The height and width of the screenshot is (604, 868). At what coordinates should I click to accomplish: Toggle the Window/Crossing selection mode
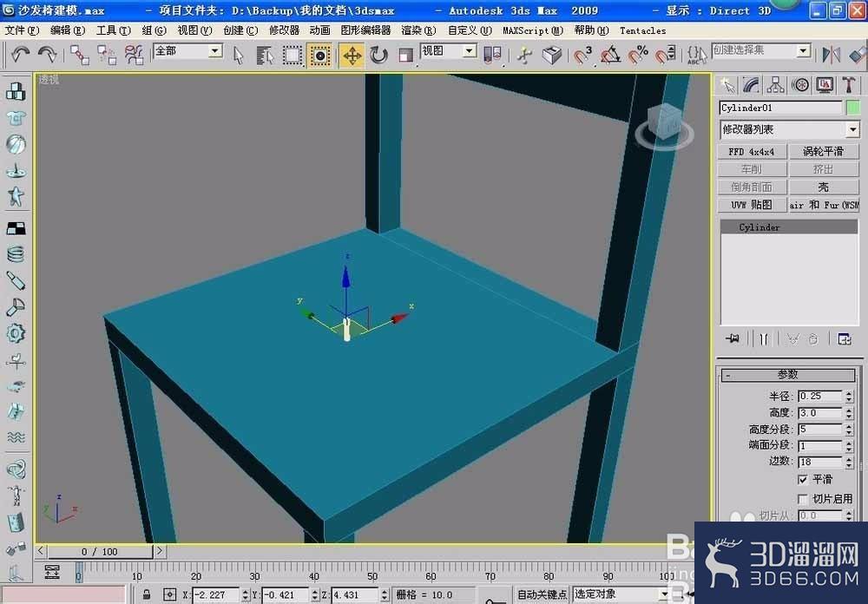click(319, 56)
